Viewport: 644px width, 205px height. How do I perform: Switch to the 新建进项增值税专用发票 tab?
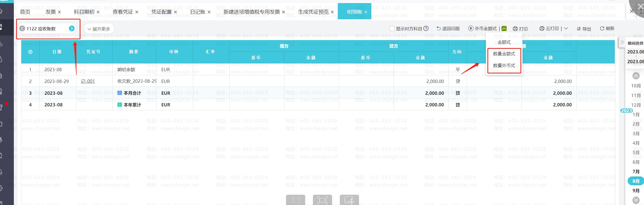[x=252, y=12]
